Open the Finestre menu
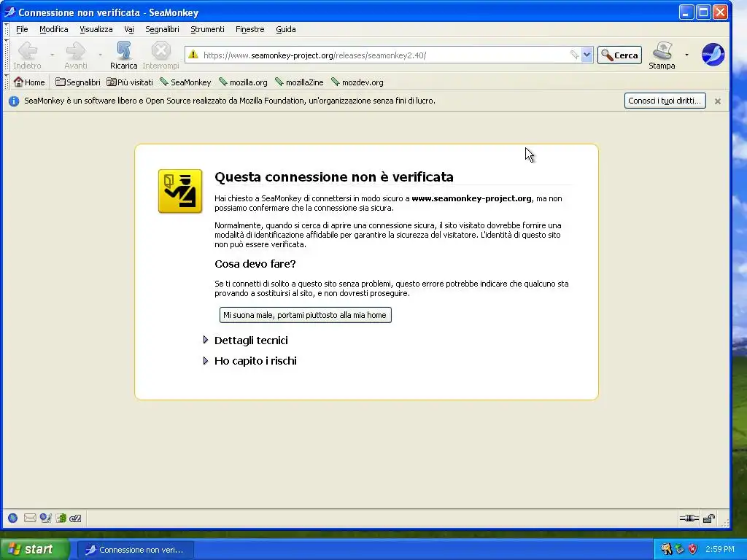 250,29
